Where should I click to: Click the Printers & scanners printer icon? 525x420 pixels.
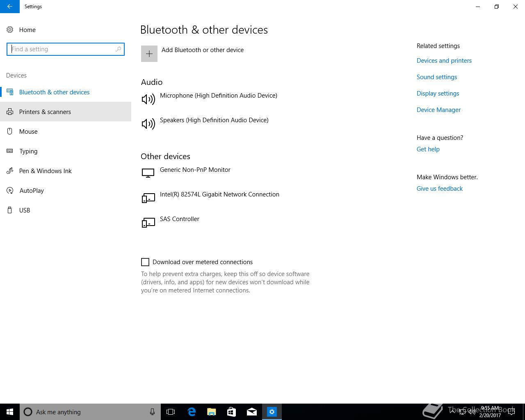(10, 112)
